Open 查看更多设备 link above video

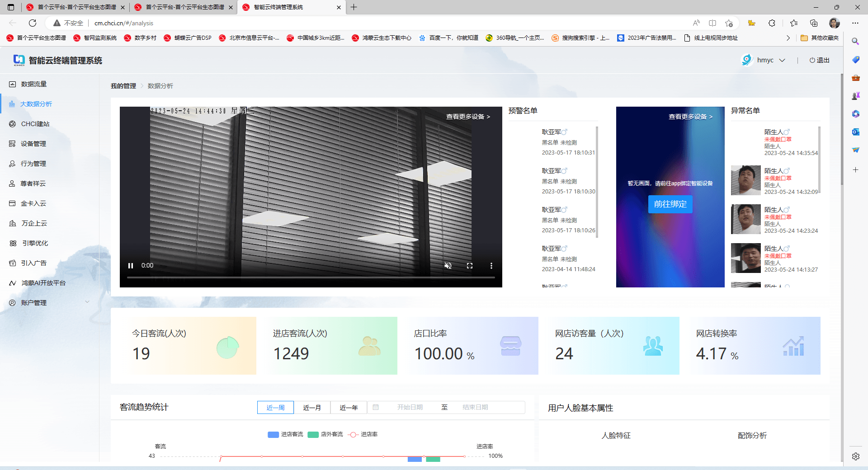coord(468,117)
